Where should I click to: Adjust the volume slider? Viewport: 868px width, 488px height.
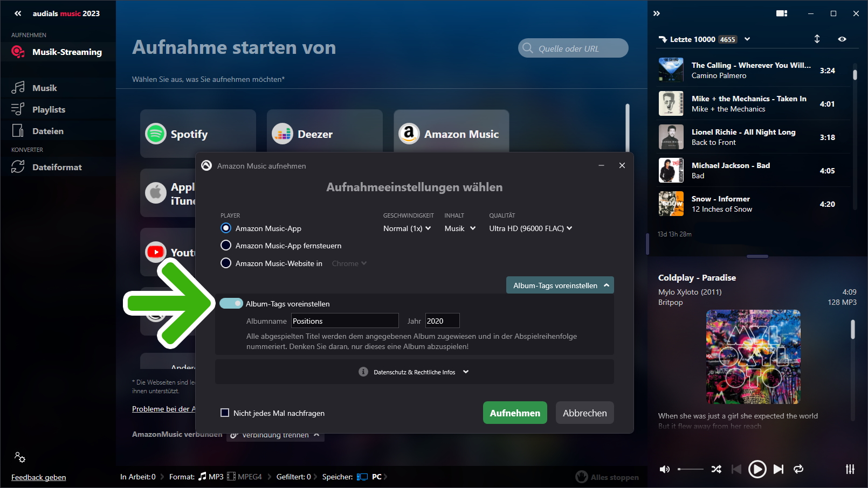pyautogui.click(x=691, y=469)
